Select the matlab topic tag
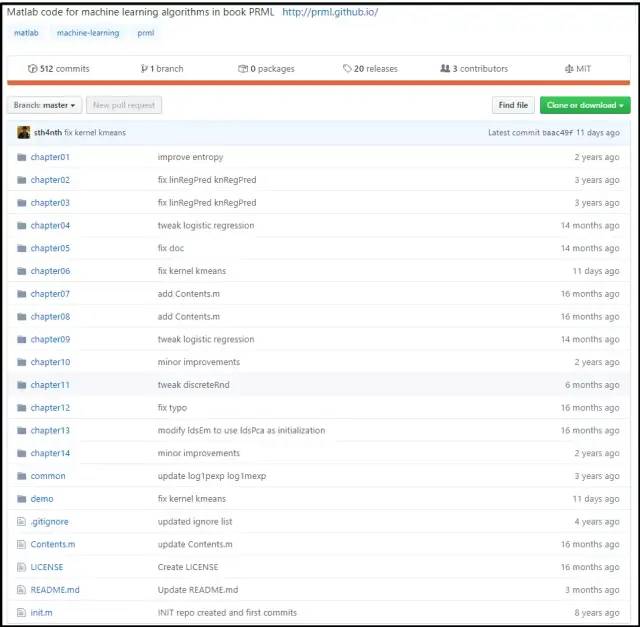 pyautogui.click(x=26, y=33)
